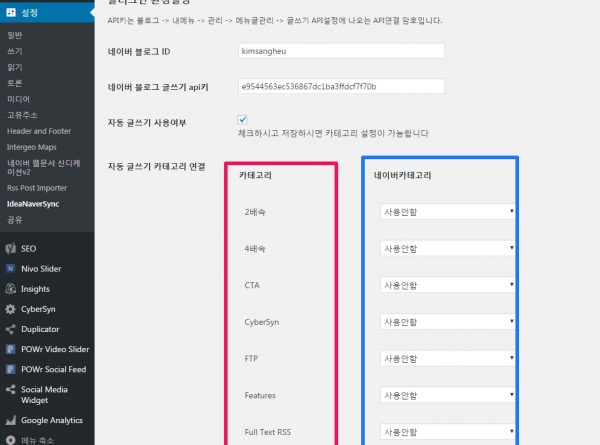
Task: Click the Settings (설정) menu icon
Action: (11, 12)
